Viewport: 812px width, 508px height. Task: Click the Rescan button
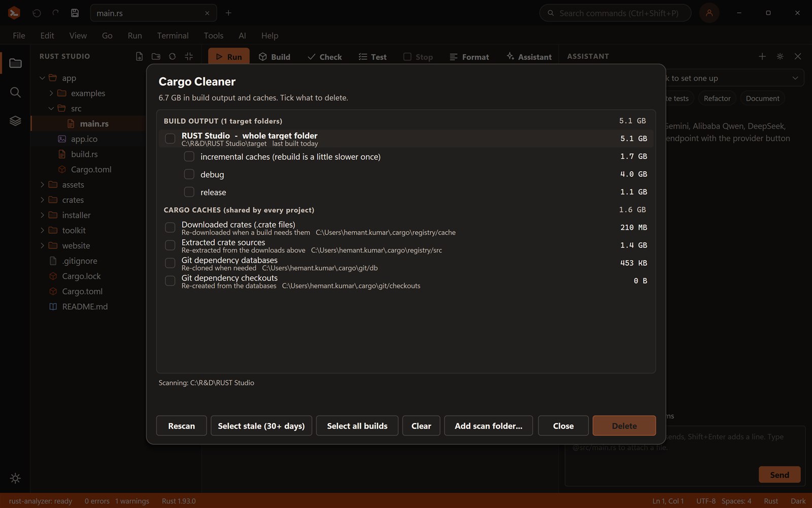coord(181,426)
